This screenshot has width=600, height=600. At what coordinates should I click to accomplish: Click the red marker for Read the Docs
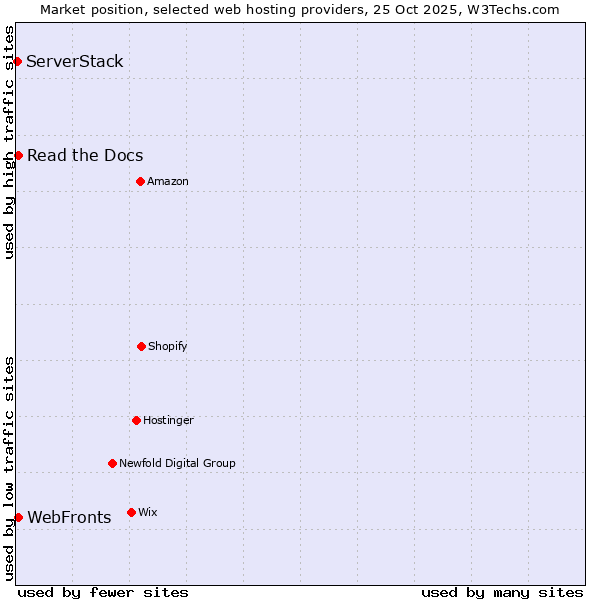(x=18, y=155)
